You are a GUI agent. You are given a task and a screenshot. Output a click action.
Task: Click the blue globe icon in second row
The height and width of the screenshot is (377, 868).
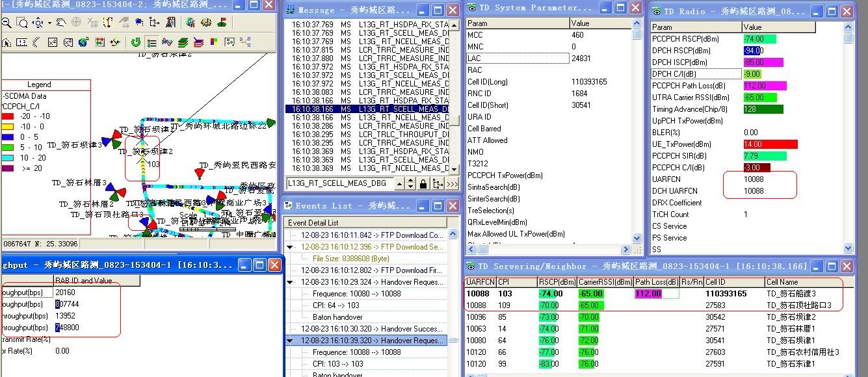click(x=84, y=42)
